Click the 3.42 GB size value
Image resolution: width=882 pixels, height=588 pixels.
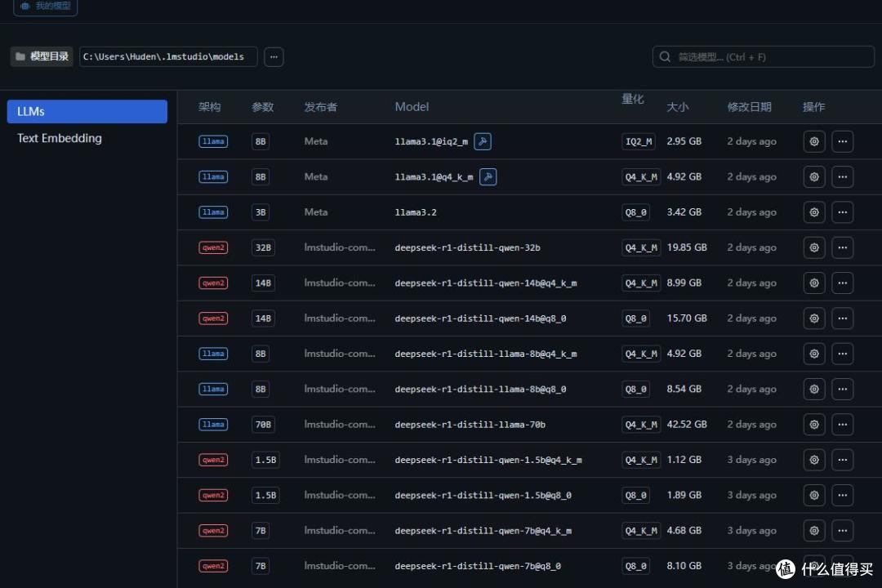tap(684, 212)
